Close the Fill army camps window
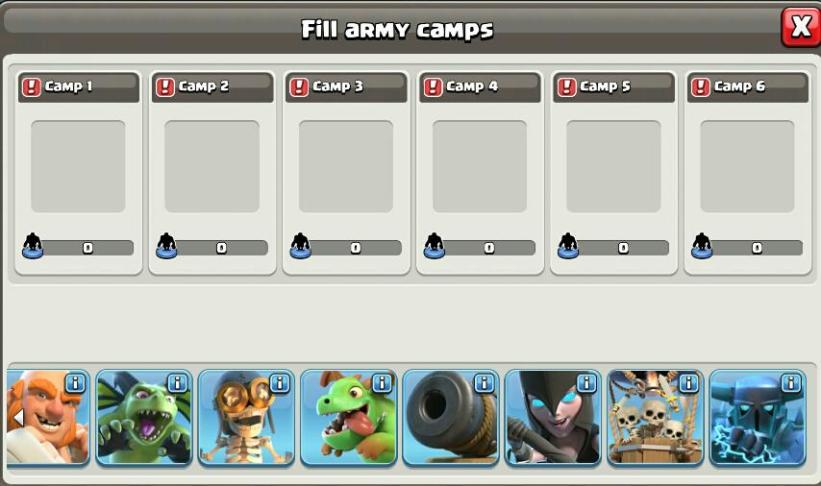Image resolution: width=821 pixels, height=486 pixels. tap(801, 26)
